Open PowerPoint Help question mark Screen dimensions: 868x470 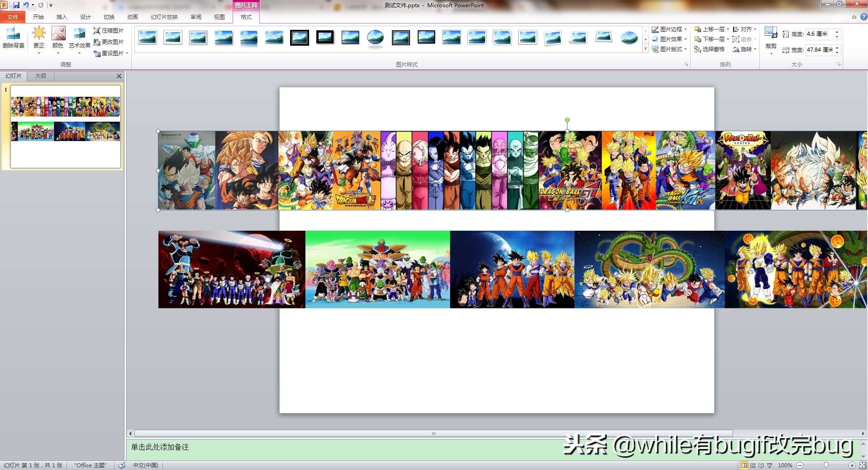click(863, 17)
